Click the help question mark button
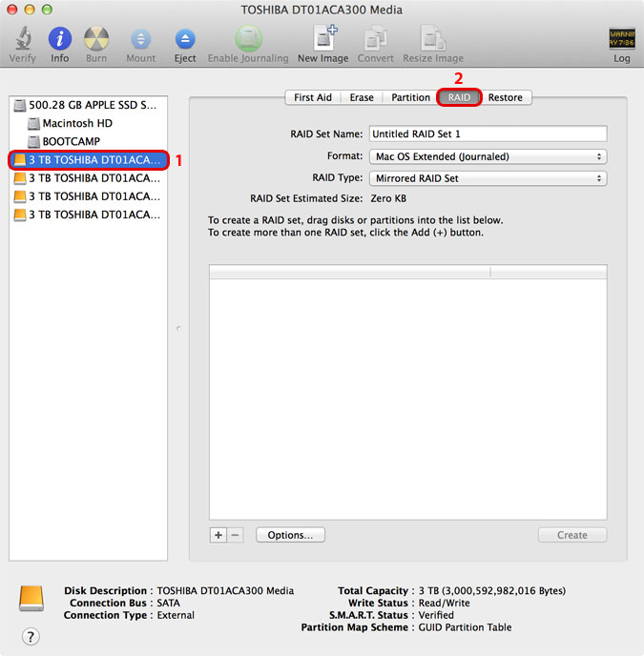This screenshot has height=656, width=644. coord(30,636)
